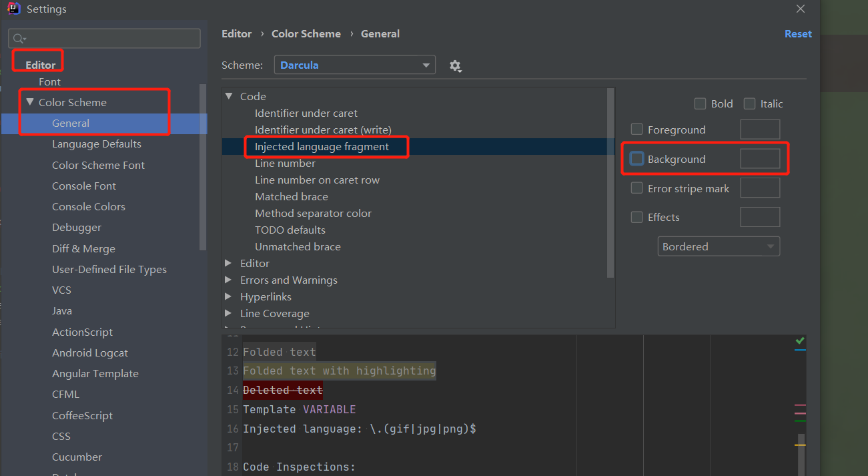Click Folded text with highlighting preview line
The height and width of the screenshot is (476, 868).
340,371
